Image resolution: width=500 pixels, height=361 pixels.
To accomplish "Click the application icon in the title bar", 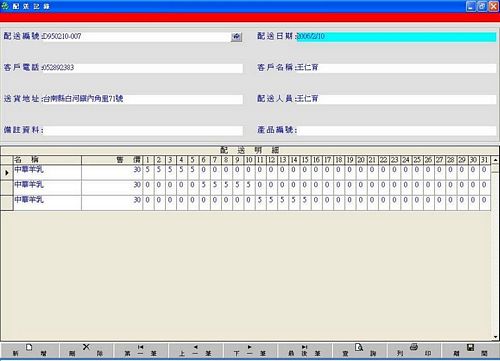I will (x=5, y=6).
